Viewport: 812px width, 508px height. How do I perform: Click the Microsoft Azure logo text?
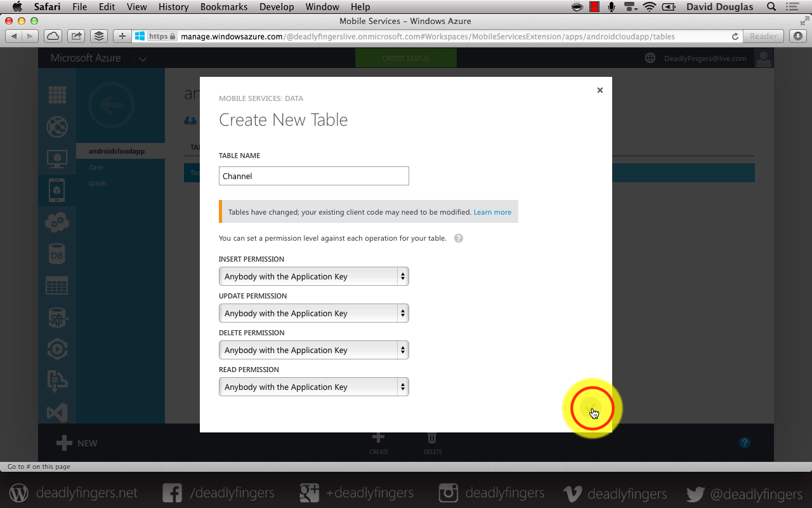click(86, 58)
